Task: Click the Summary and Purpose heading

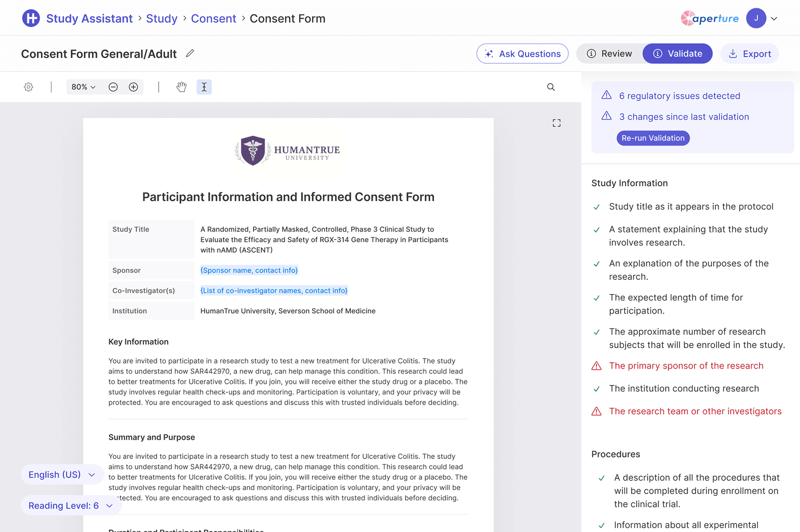Action: click(151, 437)
